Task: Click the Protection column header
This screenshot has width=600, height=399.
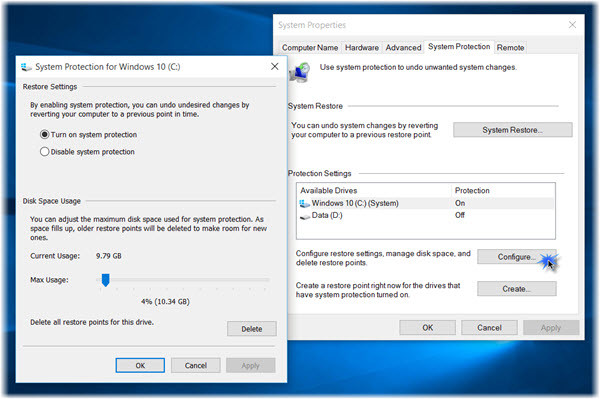Action: pos(472,191)
